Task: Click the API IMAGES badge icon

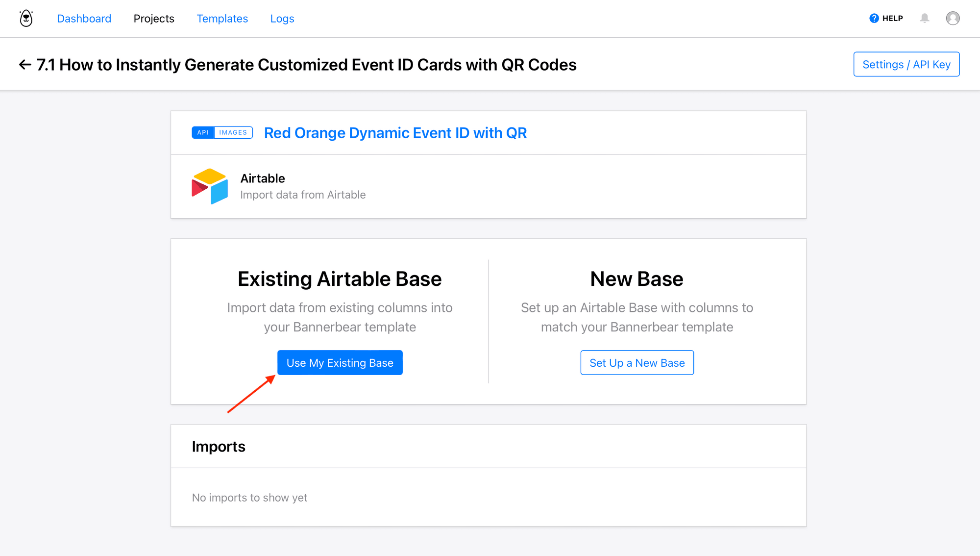Action: (222, 132)
